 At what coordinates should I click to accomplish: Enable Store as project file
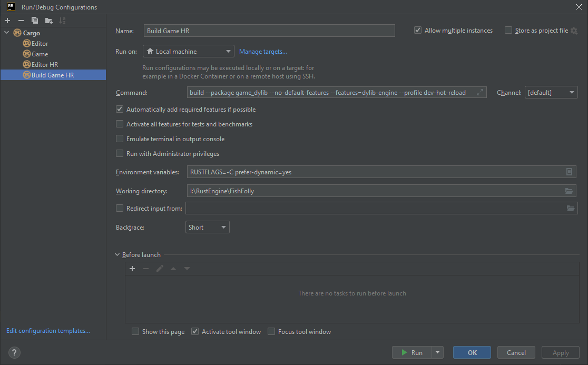(x=508, y=31)
